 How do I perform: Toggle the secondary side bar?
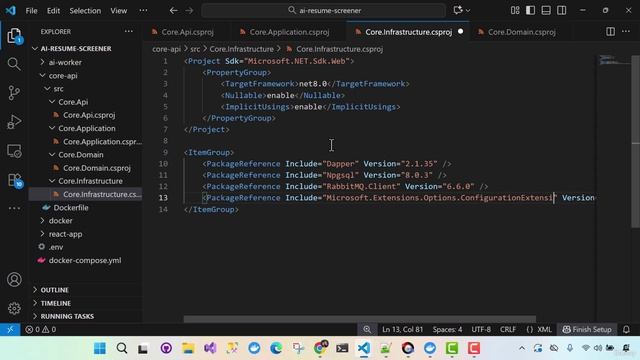tap(562, 10)
